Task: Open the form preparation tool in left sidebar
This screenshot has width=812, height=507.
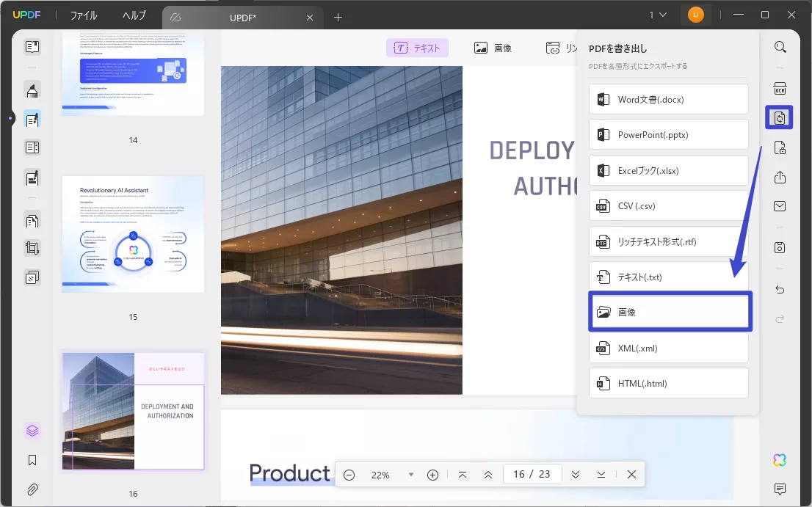Action: 32,178
